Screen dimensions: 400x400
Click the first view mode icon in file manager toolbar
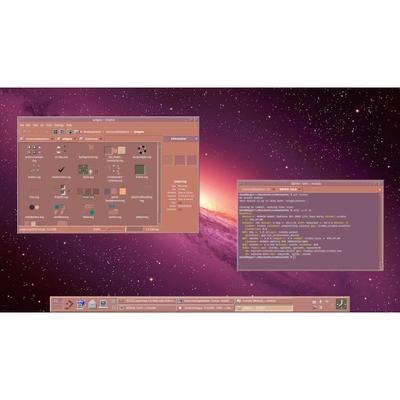click(x=55, y=132)
